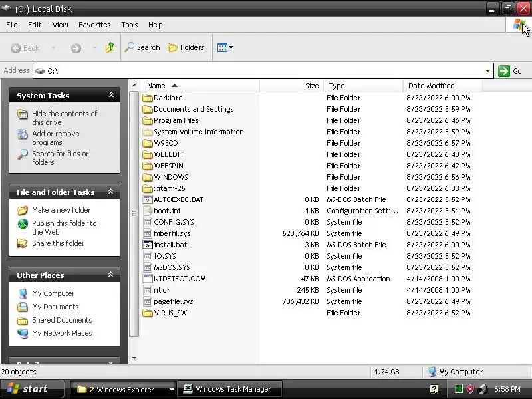This screenshot has width=532, height=399.
Task: Click Search for files or folders link
Action: point(60,158)
